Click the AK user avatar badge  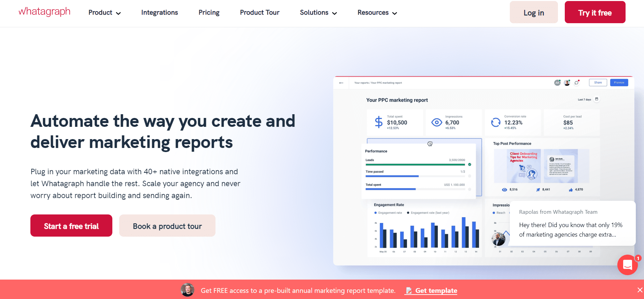(557, 83)
